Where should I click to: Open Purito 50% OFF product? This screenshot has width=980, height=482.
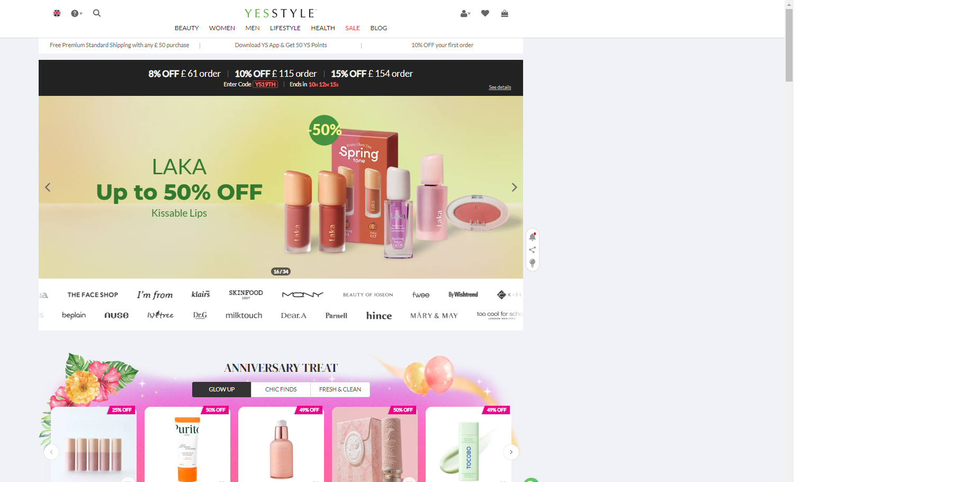click(187, 444)
